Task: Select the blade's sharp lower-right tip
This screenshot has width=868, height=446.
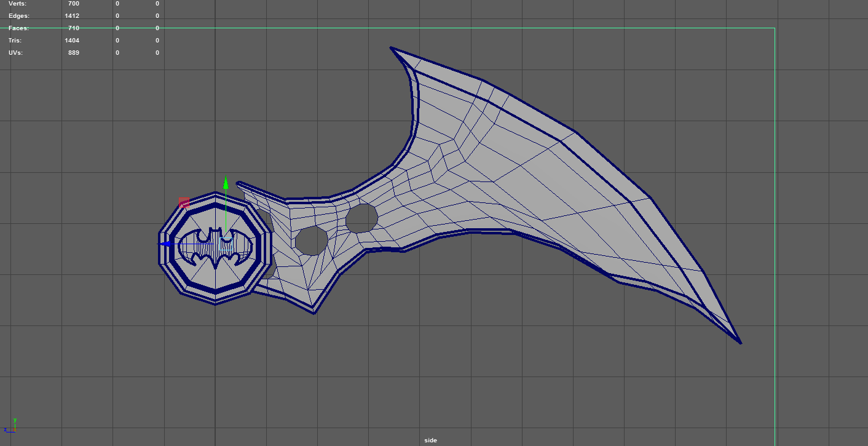Action: [x=740, y=341]
